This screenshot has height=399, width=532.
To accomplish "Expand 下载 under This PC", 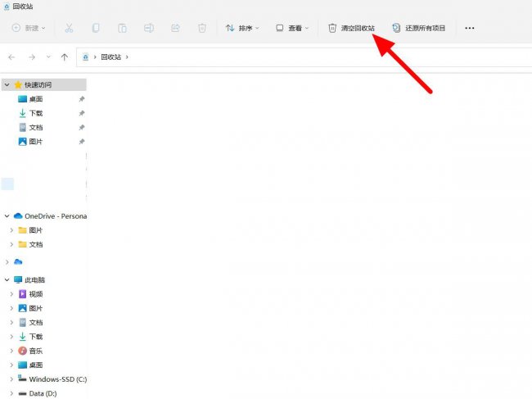I will tap(11, 337).
